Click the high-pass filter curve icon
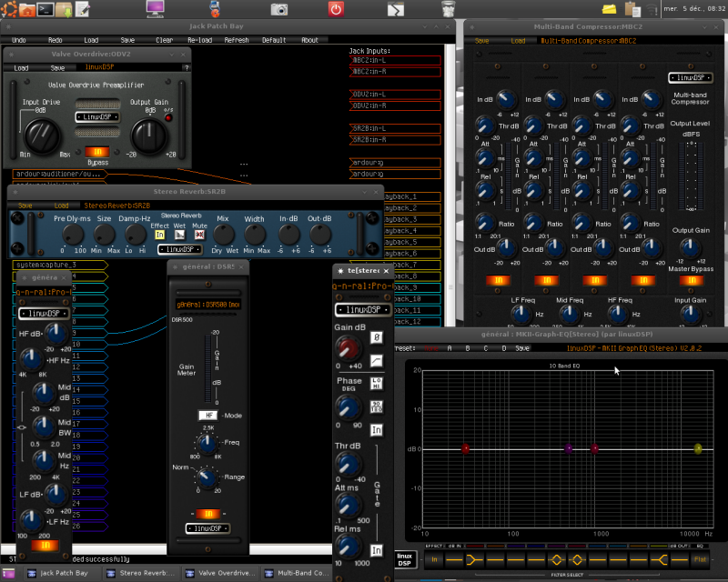The height and width of the screenshot is (582, 728). [376, 361]
